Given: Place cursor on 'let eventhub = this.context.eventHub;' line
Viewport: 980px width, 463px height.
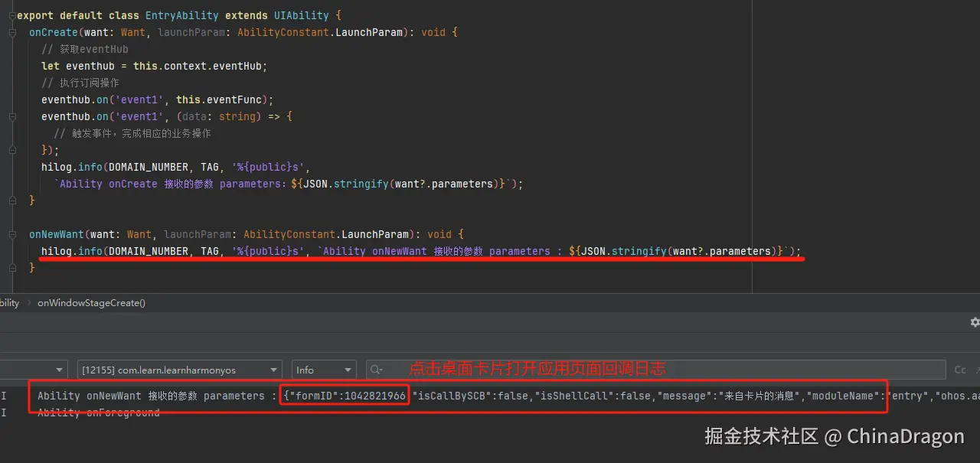Looking at the screenshot, I should point(154,66).
